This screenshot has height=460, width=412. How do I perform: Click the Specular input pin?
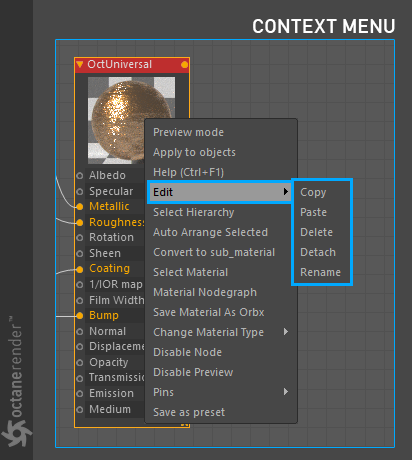coord(79,191)
